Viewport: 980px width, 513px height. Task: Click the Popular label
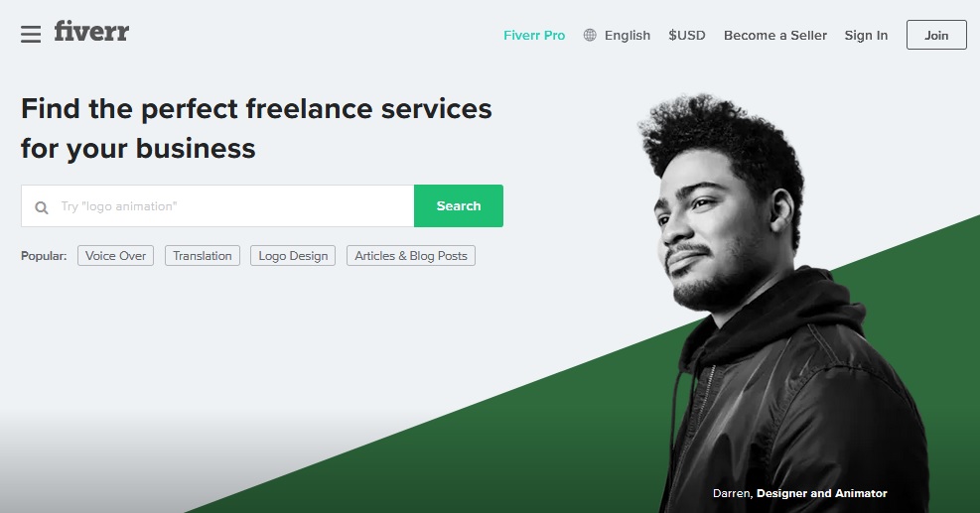pos(44,256)
